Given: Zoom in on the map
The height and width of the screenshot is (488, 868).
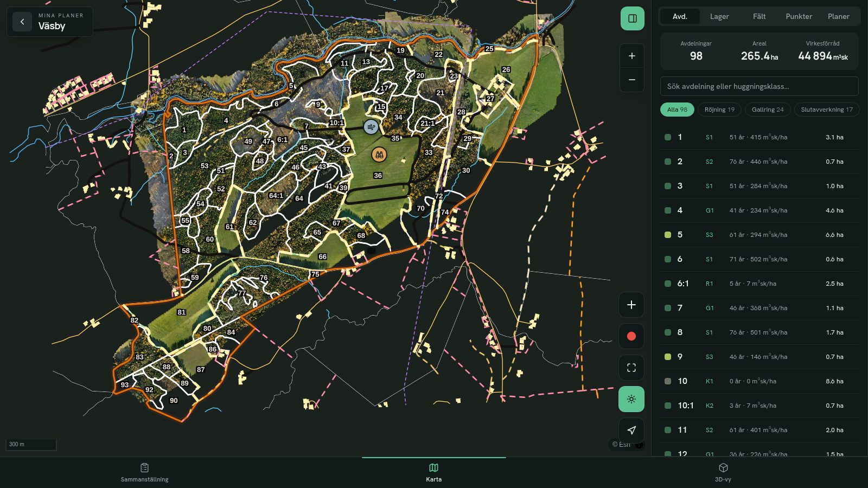Looking at the screenshot, I should pyautogui.click(x=632, y=56).
